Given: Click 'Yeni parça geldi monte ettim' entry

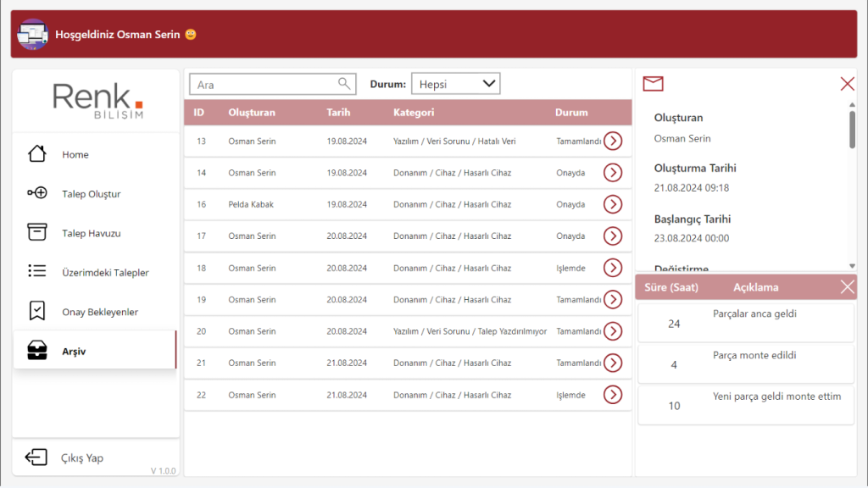Looking at the screenshot, I should (x=746, y=406).
